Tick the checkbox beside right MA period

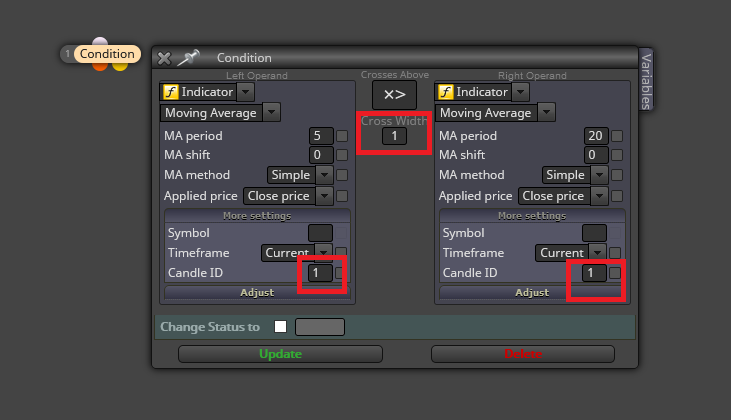pos(617,136)
